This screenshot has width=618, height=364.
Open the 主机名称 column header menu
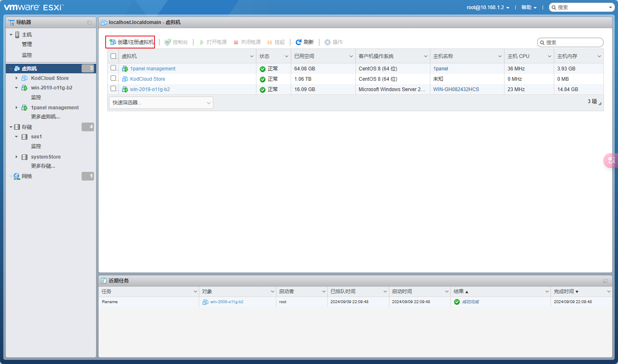tap(500, 56)
